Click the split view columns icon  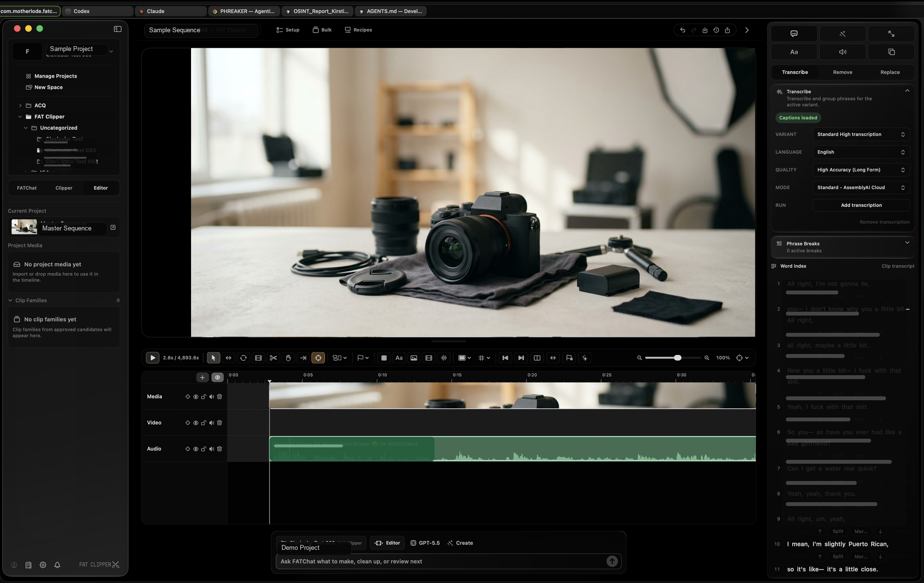point(537,358)
